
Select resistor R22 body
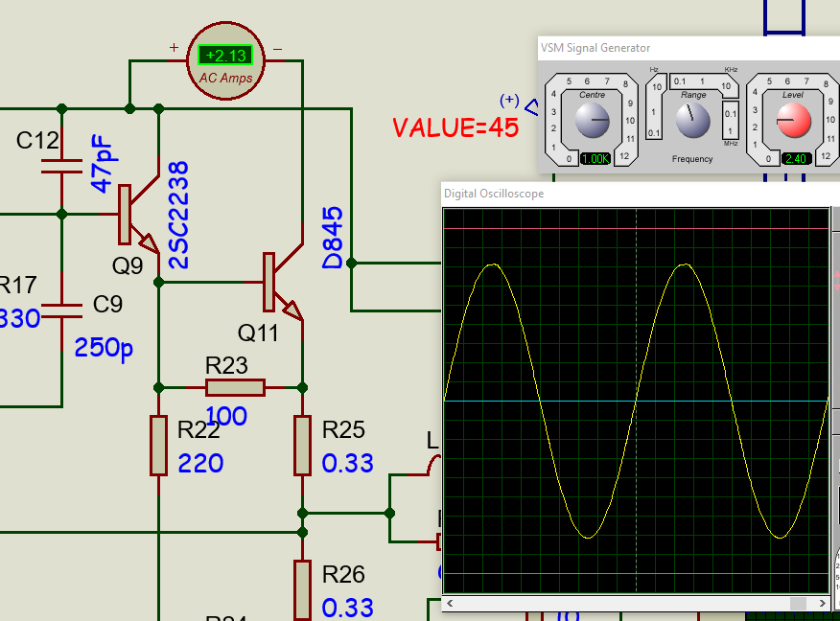158,446
